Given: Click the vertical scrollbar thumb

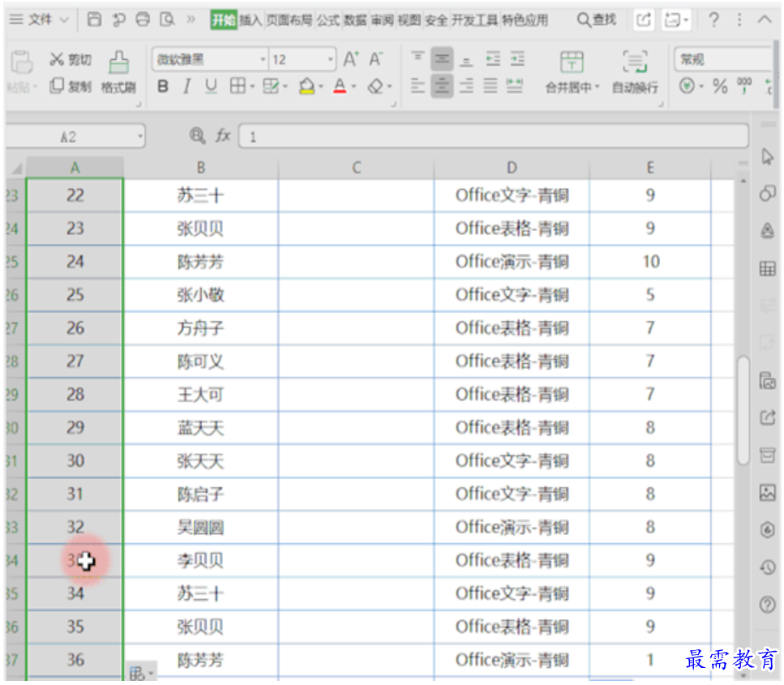Looking at the screenshot, I should [x=743, y=410].
